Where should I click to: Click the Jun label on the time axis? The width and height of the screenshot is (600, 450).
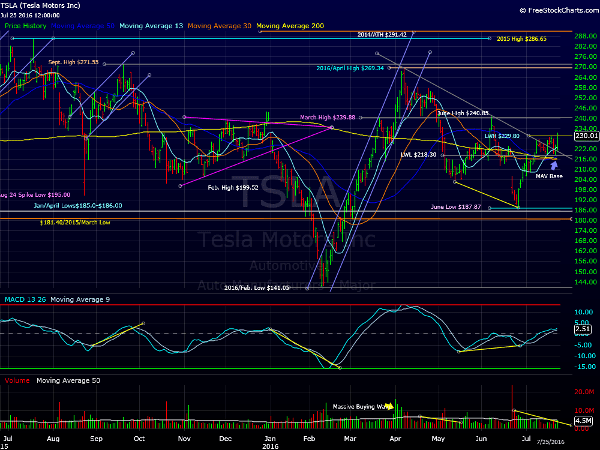pyautogui.click(x=481, y=438)
